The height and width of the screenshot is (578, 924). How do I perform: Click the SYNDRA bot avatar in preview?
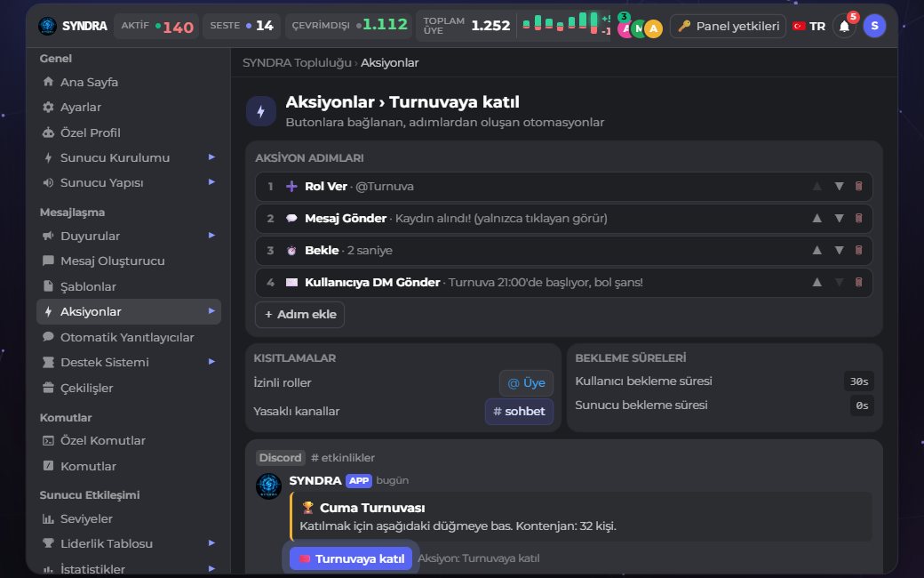268,486
